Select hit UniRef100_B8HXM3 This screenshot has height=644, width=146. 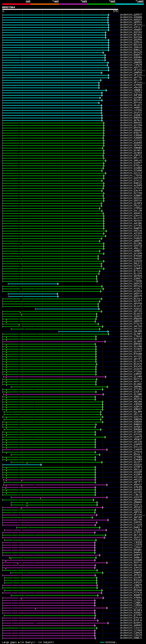click(131, 123)
